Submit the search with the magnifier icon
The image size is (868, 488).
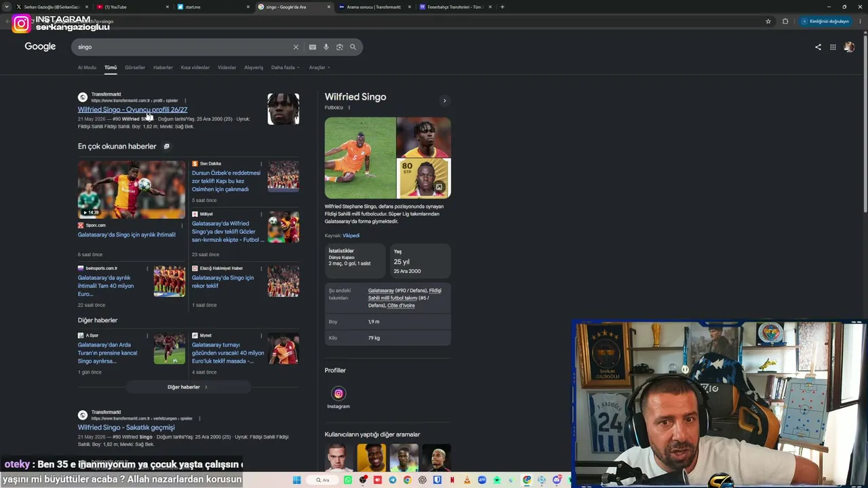click(353, 47)
